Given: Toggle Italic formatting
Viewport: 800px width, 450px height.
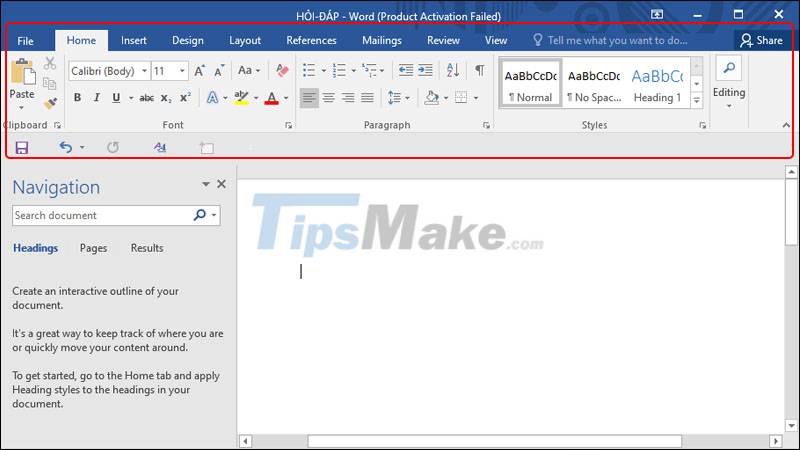Looking at the screenshot, I should tap(96, 97).
